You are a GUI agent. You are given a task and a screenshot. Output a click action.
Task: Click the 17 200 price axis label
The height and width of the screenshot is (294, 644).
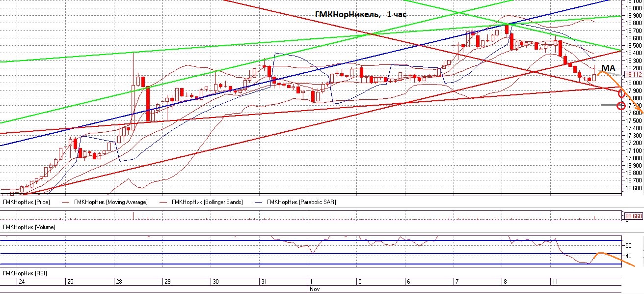[634, 143]
